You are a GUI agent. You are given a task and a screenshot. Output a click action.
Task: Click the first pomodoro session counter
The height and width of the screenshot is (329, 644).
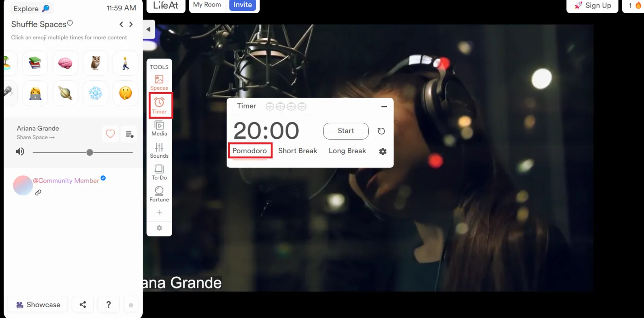click(270, 106)
